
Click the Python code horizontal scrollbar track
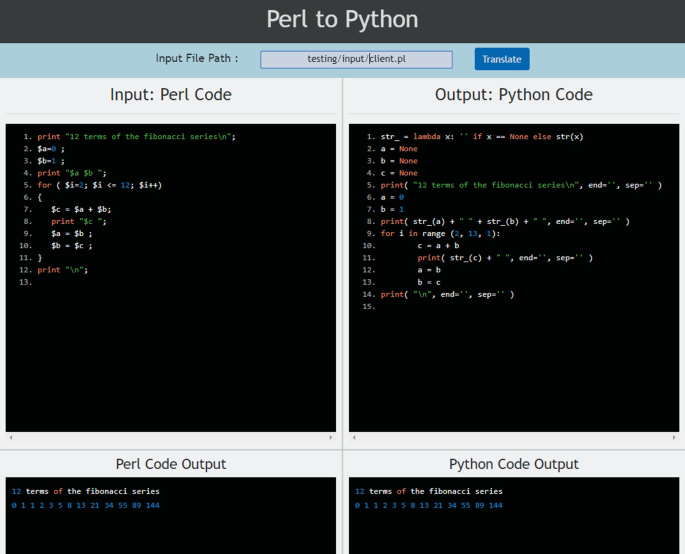tap(514, 438)
